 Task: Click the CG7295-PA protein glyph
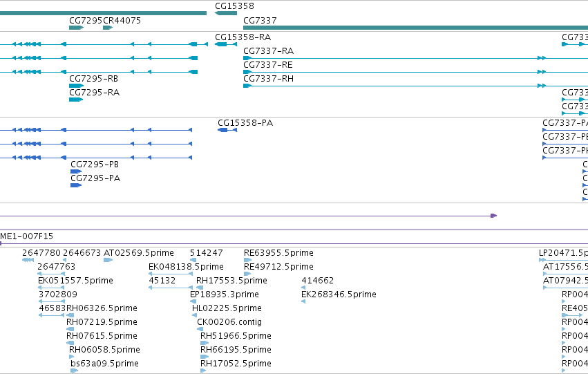coord(76,185)
